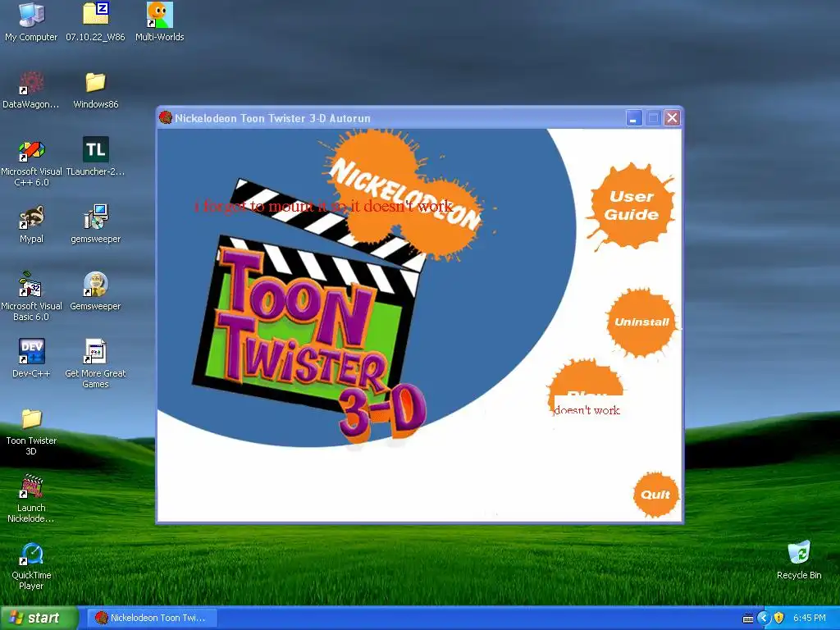Select the DataWagon desktop shortcut
Viewport: 840px width, 630px height.
(x=31, y=89)
